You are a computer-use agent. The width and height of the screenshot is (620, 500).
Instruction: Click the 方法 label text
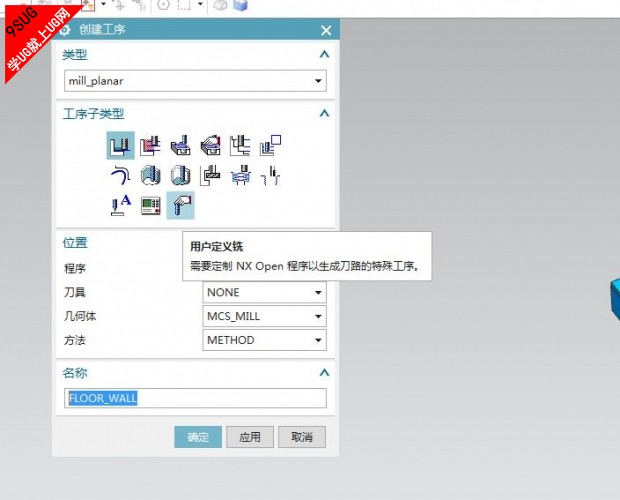pyautogui.click(x=75, y=340)
